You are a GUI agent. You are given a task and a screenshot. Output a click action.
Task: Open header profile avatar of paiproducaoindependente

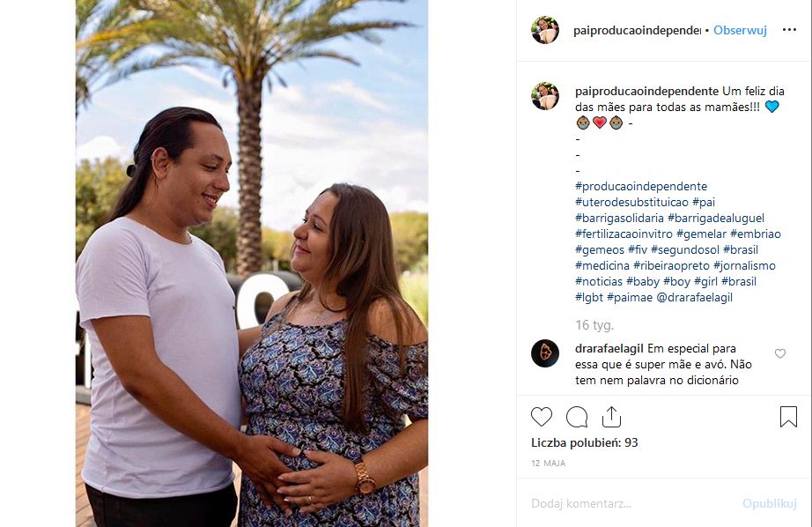[x=545, y=30]
